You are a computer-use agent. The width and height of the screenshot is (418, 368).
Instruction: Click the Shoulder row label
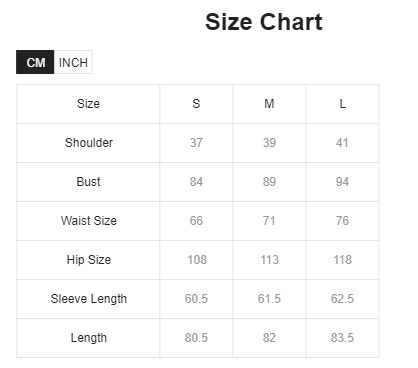[x=88, y=143]
